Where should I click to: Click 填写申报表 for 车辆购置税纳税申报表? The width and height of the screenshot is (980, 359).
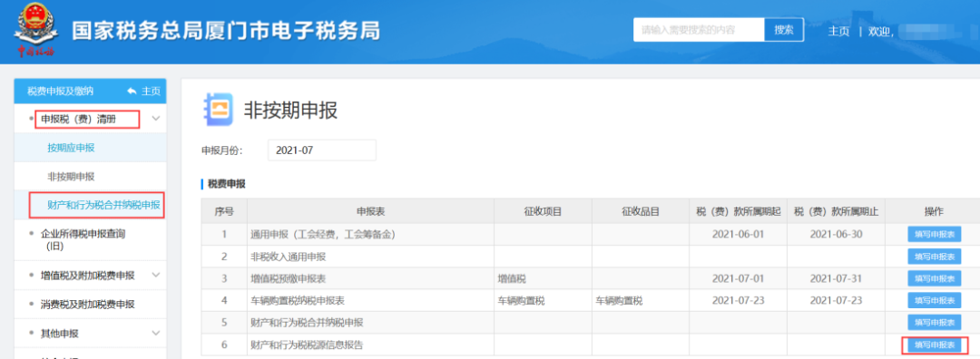point(935,300)
